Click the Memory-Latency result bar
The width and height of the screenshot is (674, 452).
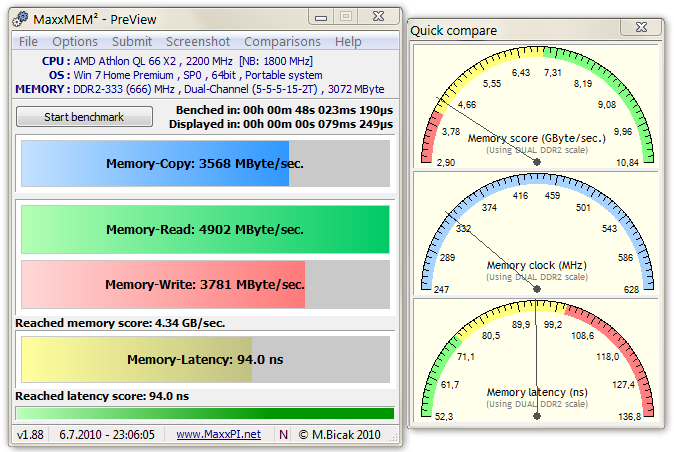click(204, 359)
